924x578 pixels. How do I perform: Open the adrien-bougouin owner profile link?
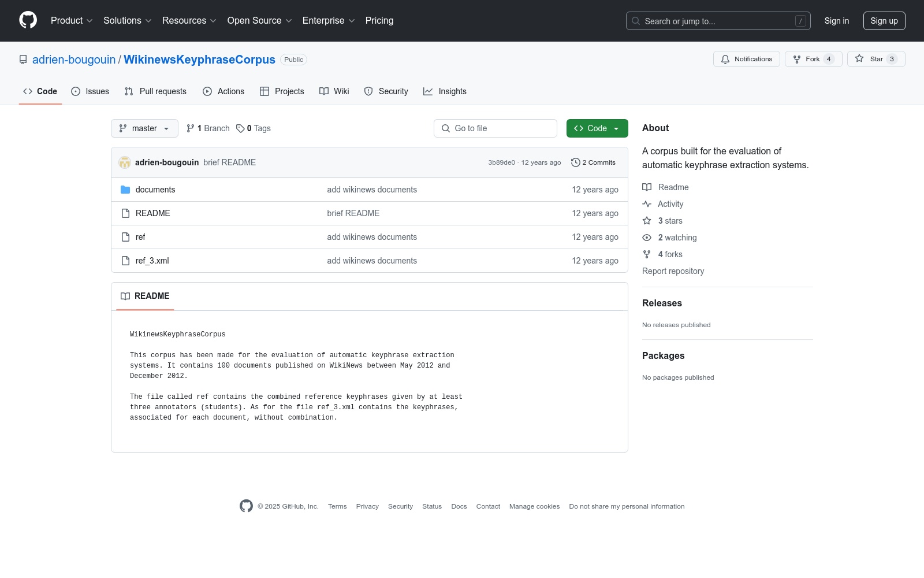(74, 60)
